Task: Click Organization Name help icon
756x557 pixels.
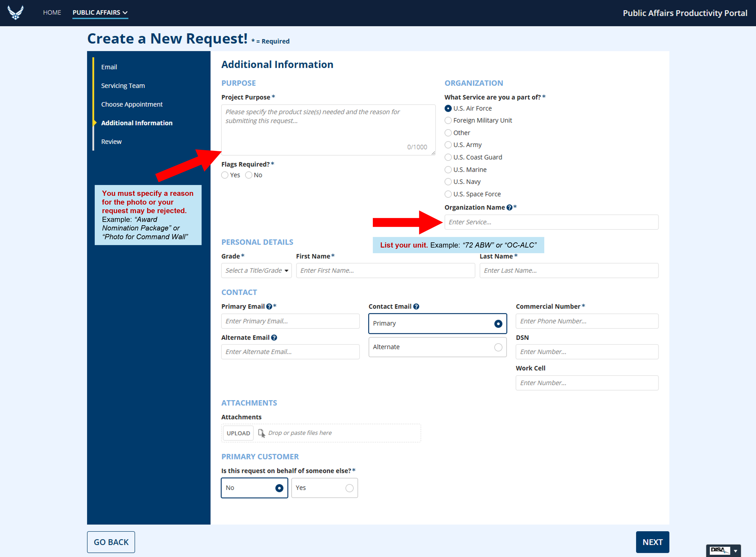Action: pyautogui.click(x=509, y=208)
